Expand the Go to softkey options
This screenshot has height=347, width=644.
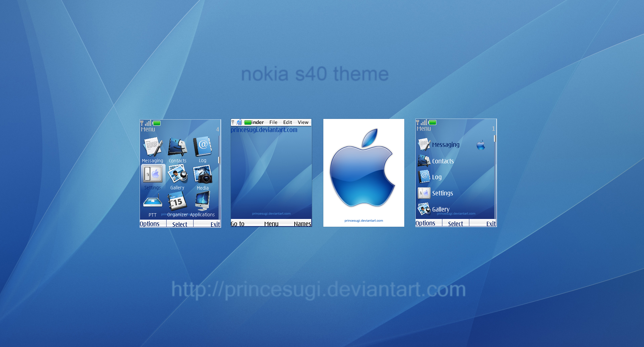pos(238,223)
